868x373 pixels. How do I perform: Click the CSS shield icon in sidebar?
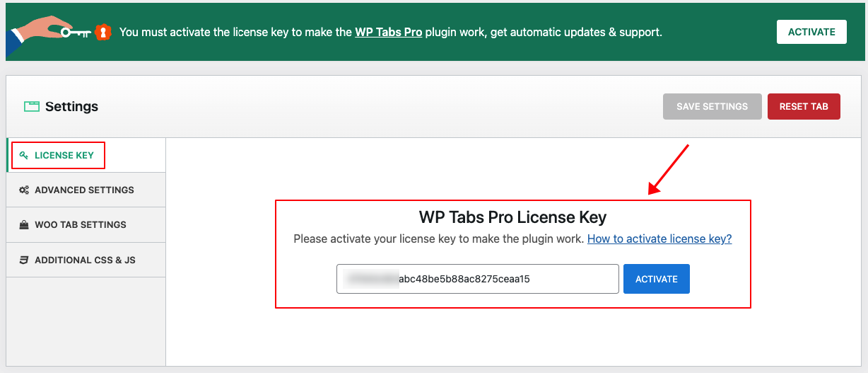tap(24, 260)
